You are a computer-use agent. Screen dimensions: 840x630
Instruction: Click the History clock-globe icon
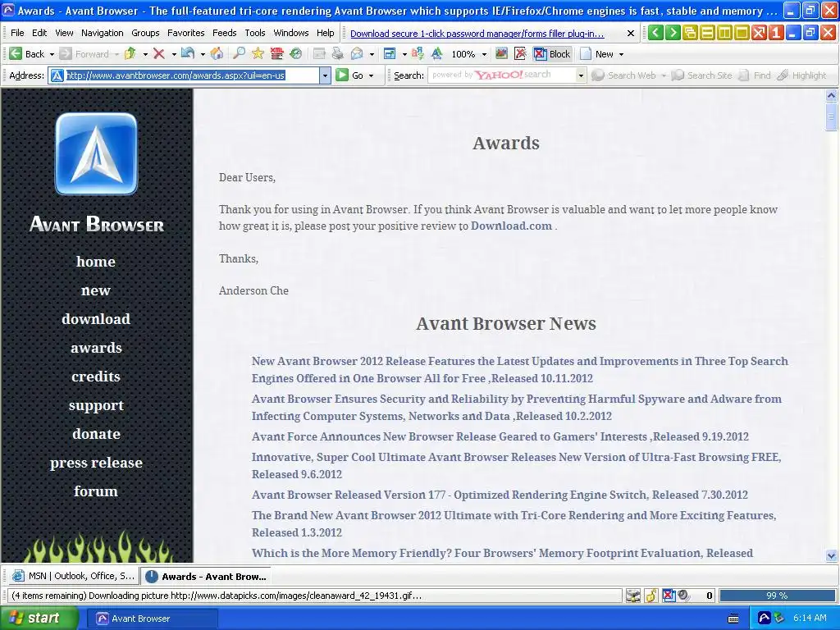pyautogui.click(x=295, y=53)
